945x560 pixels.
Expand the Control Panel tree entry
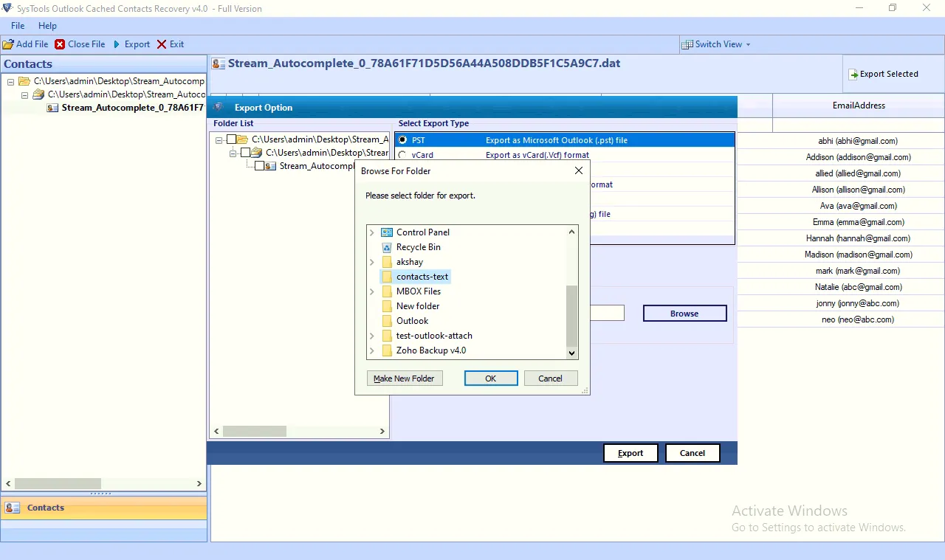click(371, 232)
